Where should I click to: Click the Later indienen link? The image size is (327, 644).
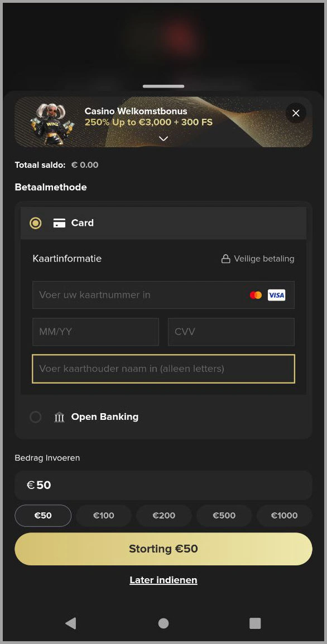click(163, 580)
